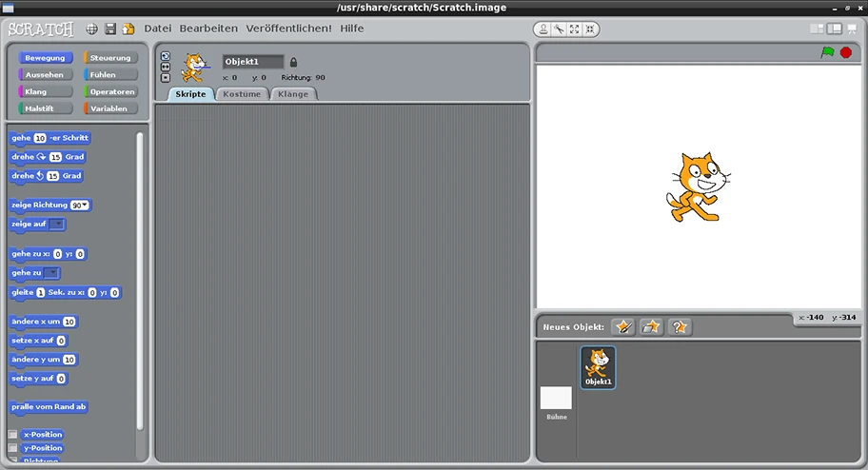Paint a new sprite
The height and width of the screenshot is (470, 868).
pos(623,327)
